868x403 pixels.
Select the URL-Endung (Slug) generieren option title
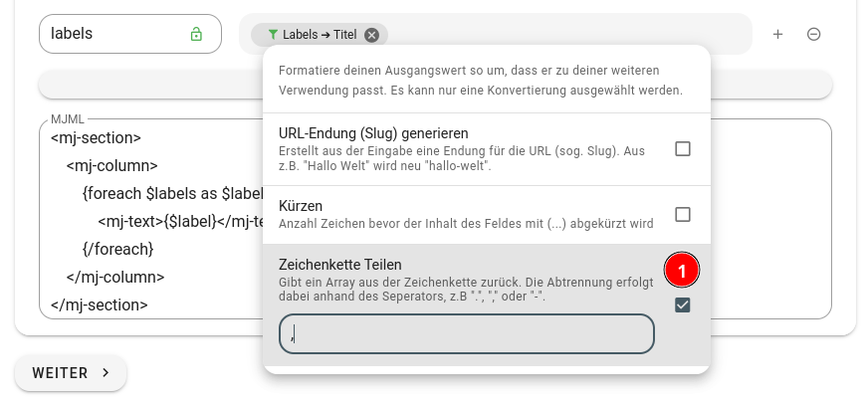[373, 133]
